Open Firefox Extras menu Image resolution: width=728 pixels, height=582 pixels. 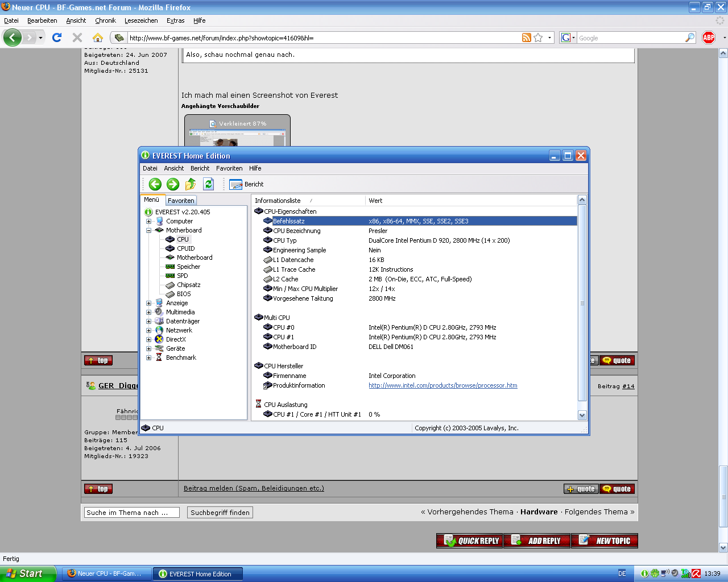[175, 20]
